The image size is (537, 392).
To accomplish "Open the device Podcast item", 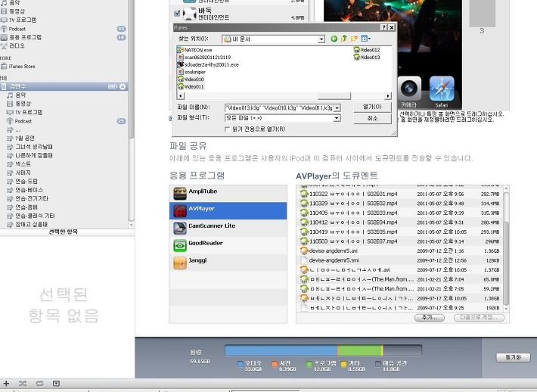I will tap(20, 121).
